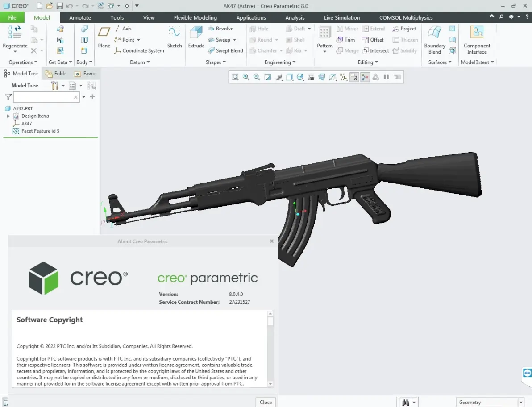Open the Pattern tool
532x407 pixels.
pos(325,39)
